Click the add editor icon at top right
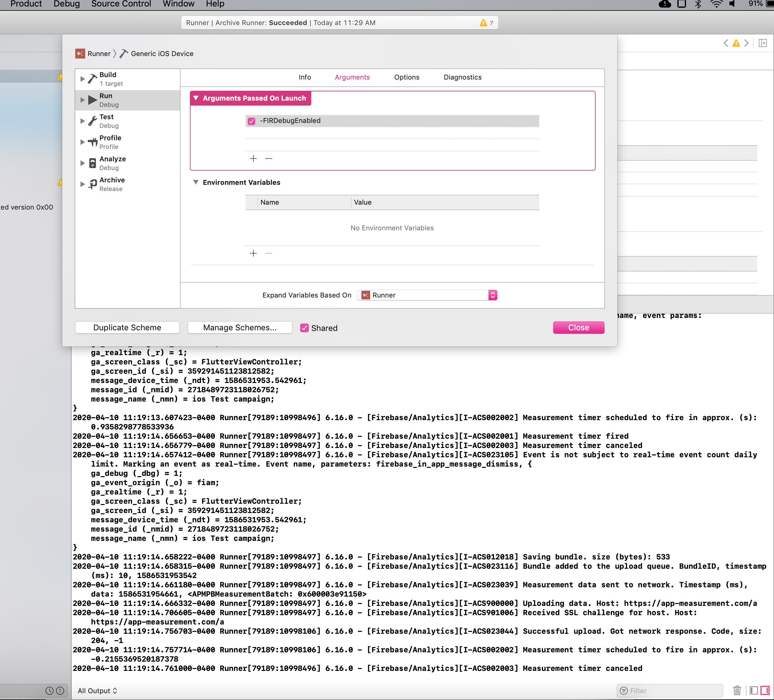774x700 pixels. [x=763, y=43]
